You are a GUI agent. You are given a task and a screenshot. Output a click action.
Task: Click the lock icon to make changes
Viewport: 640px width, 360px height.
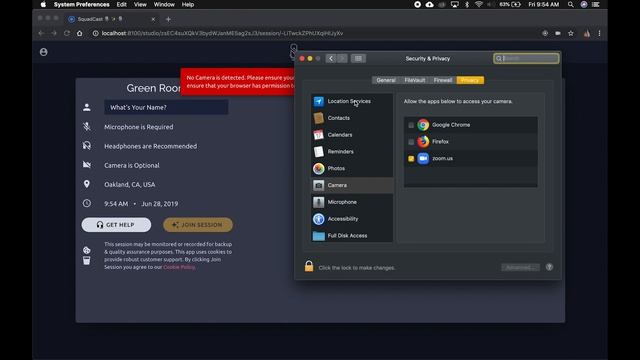(309, 266)
